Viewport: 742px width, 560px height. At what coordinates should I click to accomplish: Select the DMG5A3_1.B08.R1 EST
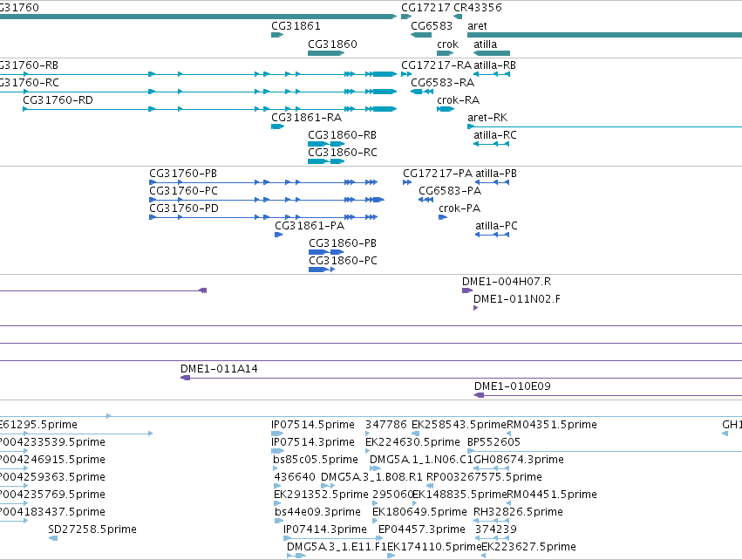click(x=328, y=486)
